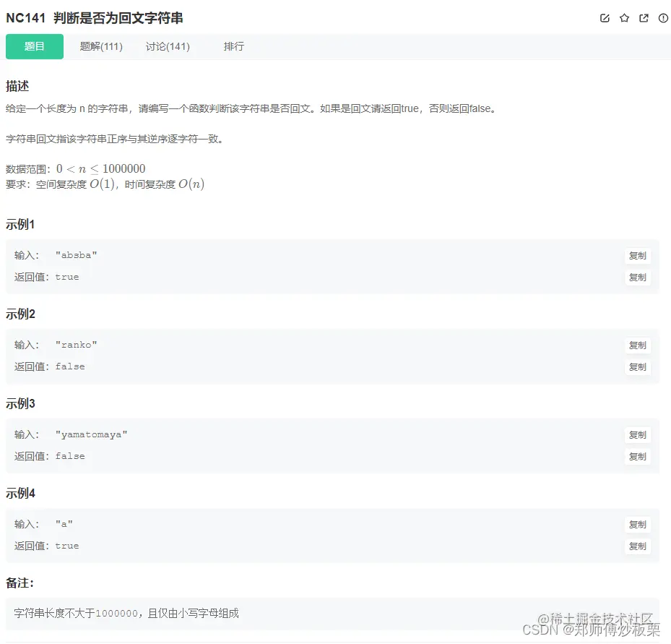Screen dimensions: 671x644
Task: Select the green 题目 tab
Action: 34,46
